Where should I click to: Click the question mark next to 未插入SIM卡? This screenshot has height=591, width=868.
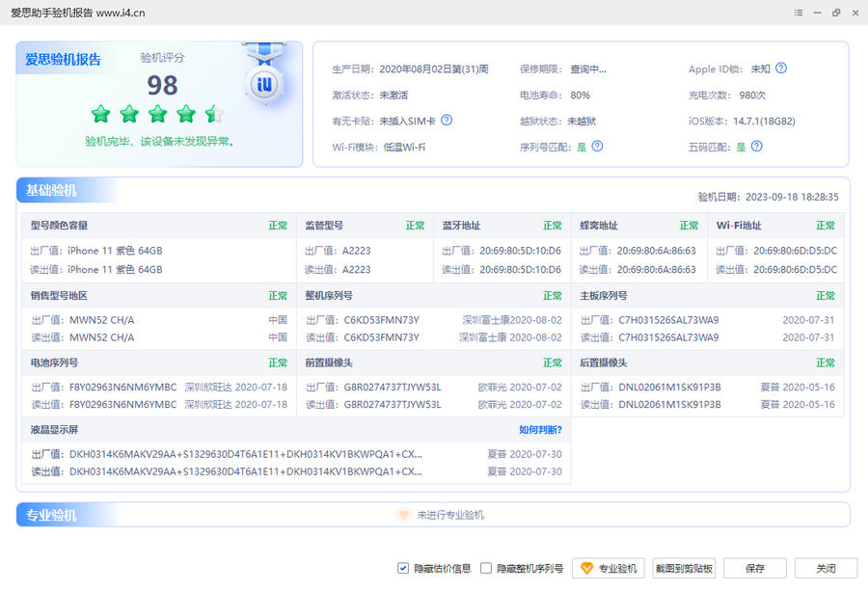click(447, 121)
